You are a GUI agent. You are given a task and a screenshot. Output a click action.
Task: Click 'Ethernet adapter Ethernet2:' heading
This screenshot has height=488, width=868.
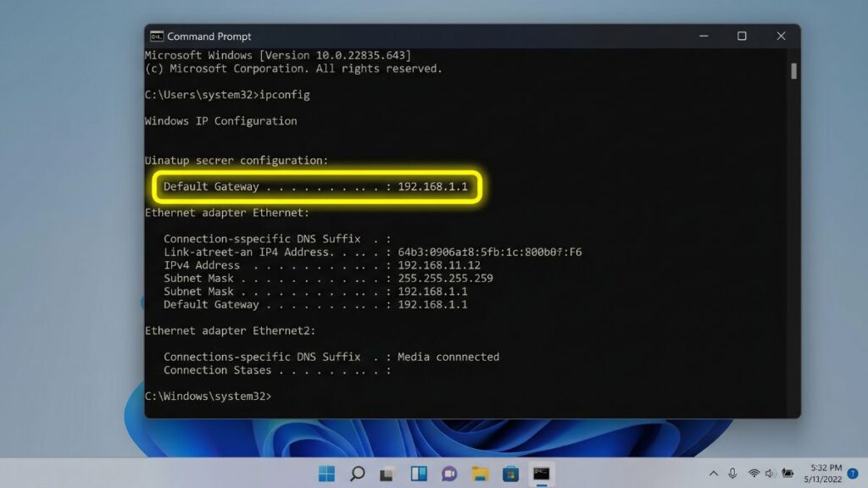click(231, 330)
